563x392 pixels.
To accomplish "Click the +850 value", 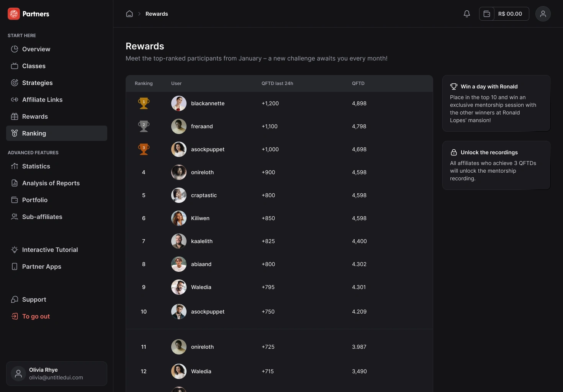I will click(x=268, y=218).
